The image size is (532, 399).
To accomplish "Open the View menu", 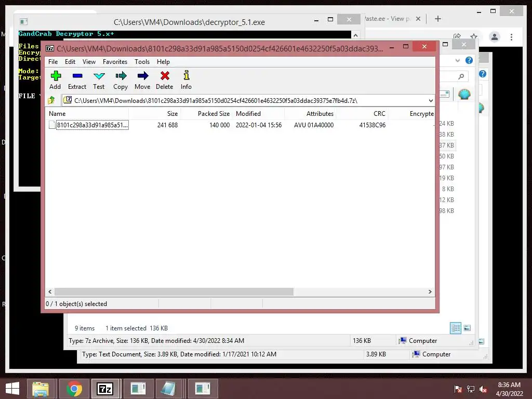I will click(89, 62).
